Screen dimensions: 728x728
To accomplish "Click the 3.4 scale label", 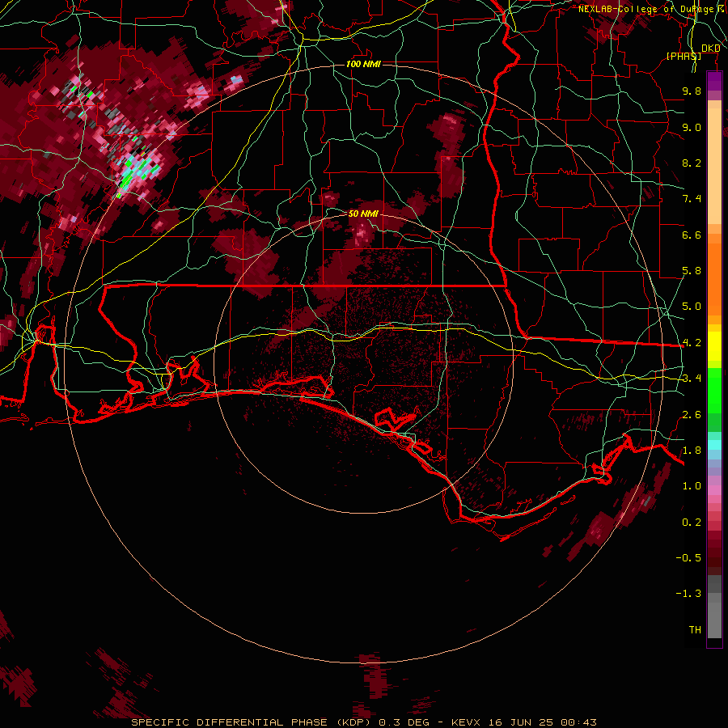I will [x=692, y=379].
